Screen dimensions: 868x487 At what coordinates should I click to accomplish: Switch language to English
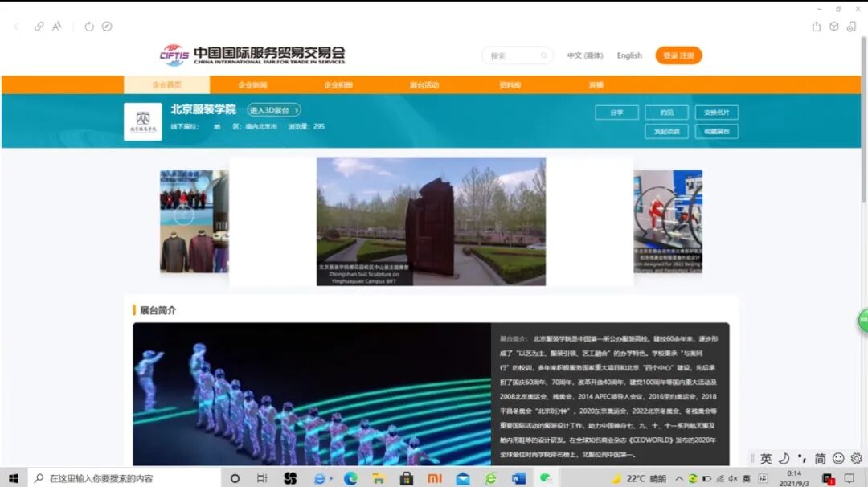(x=629, y=55)
